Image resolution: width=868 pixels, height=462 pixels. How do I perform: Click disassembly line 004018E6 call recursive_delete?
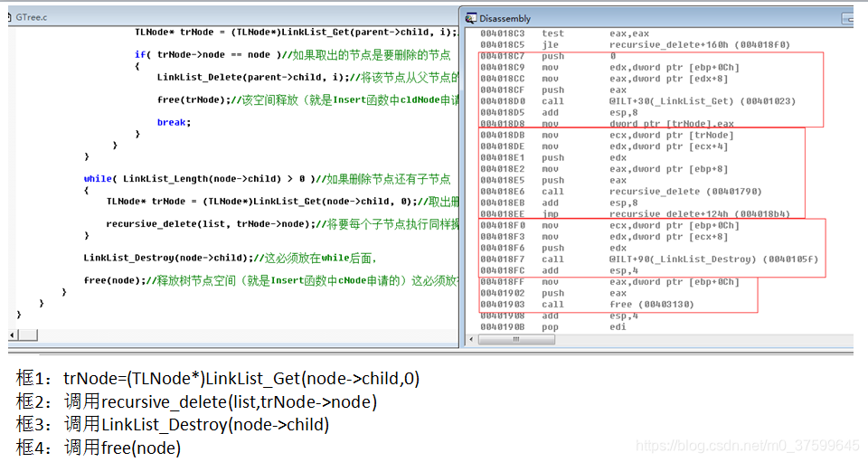click(621, 192)
